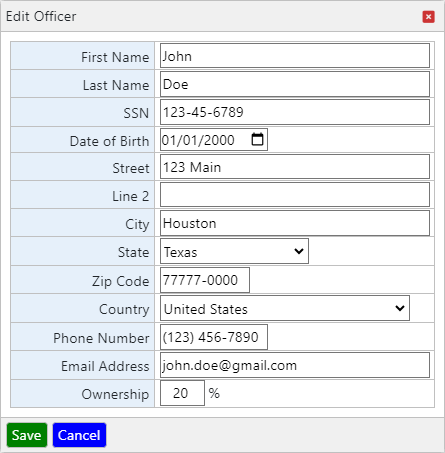
Task: Click the empty Line 2 address field
Action: (295, 195)
